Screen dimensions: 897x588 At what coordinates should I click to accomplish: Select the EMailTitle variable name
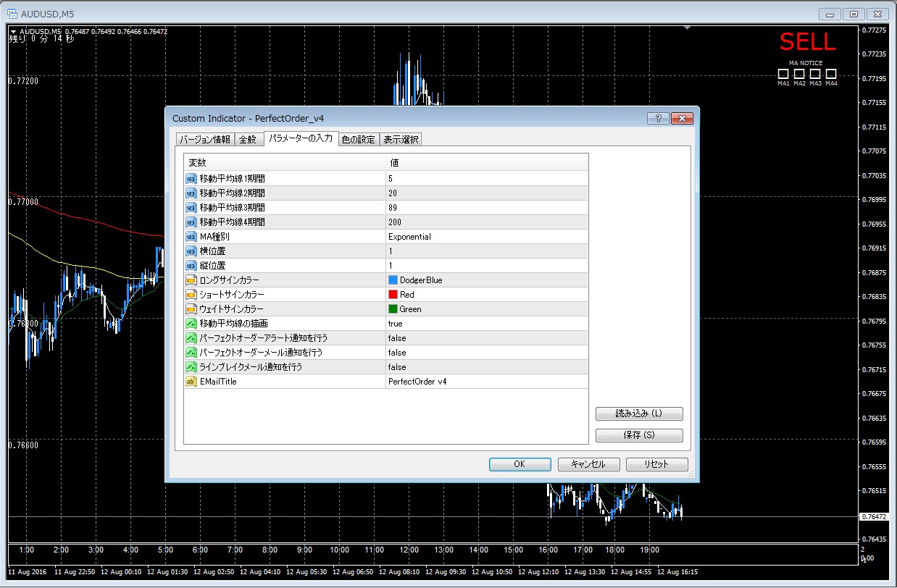[x=217, y=381]
